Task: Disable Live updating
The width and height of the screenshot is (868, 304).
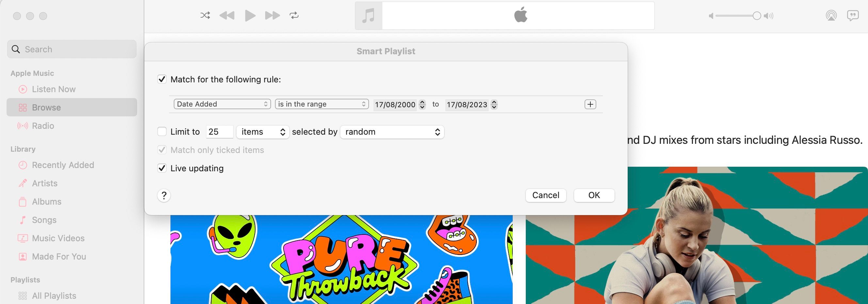Action: tap(162, 168)
